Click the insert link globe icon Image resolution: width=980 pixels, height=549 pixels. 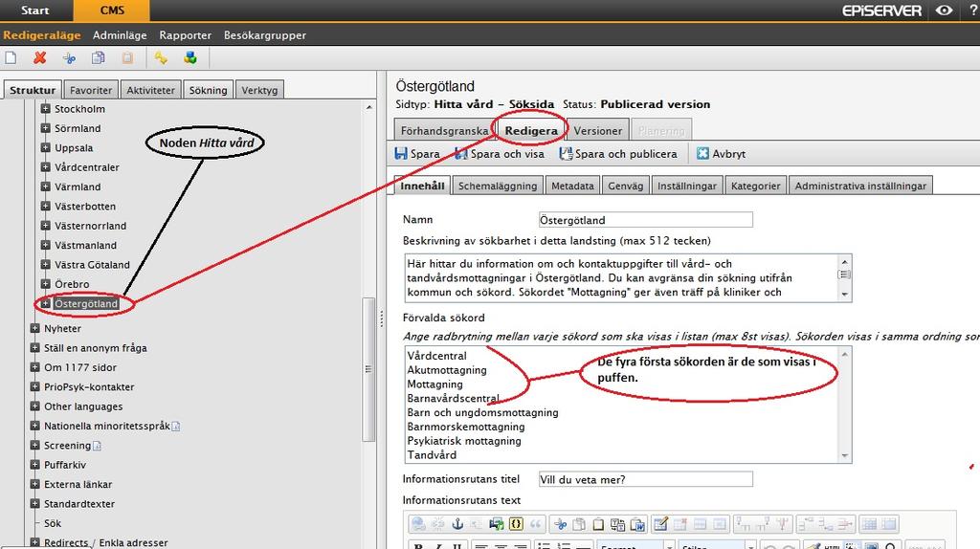click(419, 524)
